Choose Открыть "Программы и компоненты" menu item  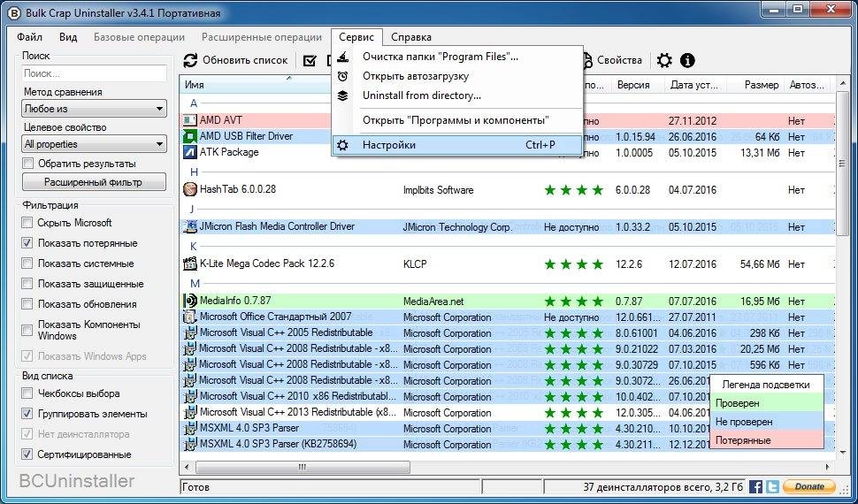click(457, 120)
